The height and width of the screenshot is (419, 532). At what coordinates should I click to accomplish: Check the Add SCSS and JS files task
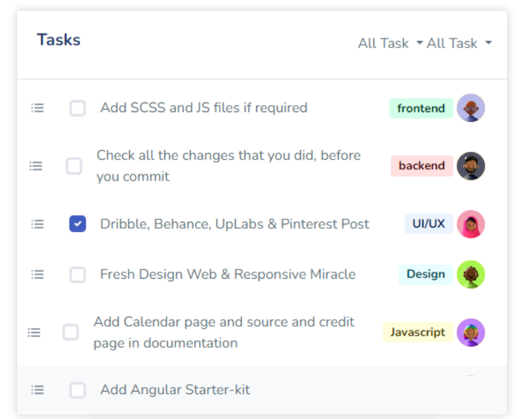(77, 108)
